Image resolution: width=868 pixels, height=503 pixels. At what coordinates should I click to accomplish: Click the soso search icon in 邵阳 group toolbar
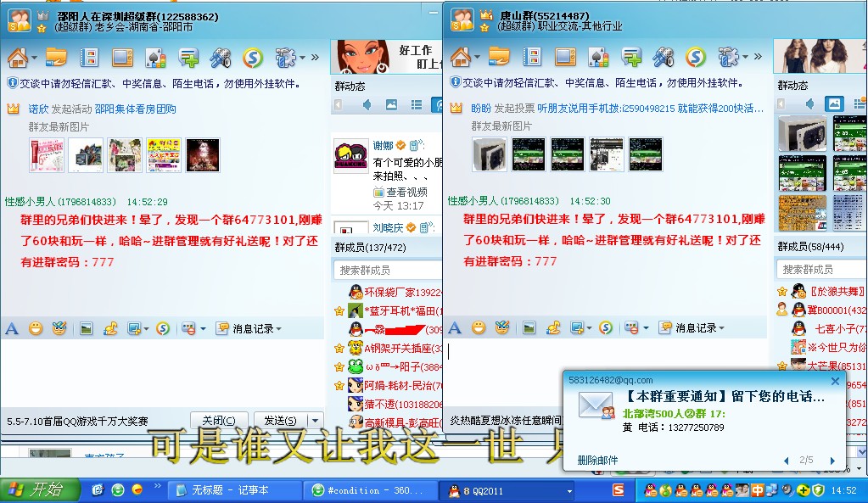tap(253, 57)
